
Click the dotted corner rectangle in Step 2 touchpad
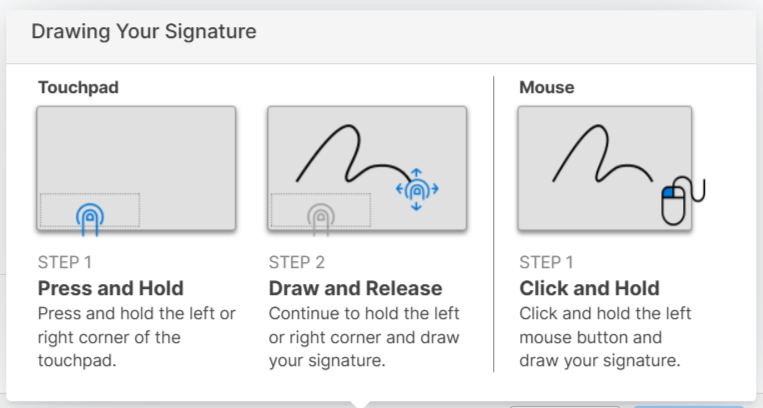321,210
